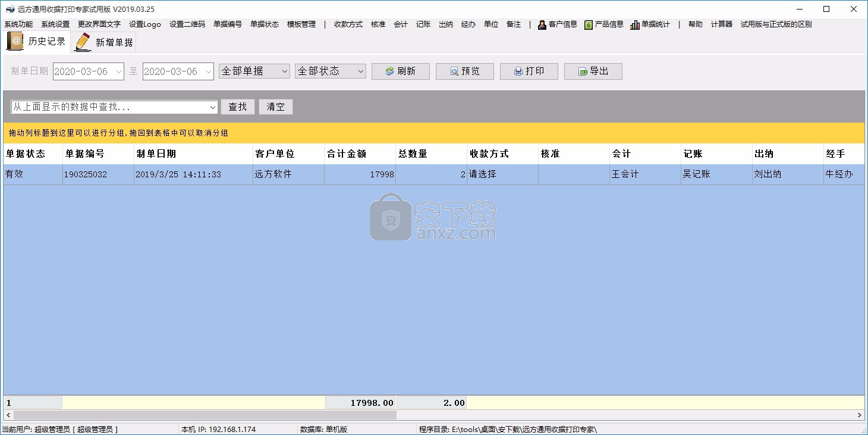Select the 远方软件 customer cell
The image size is (868, 435).
click(288, 174)
